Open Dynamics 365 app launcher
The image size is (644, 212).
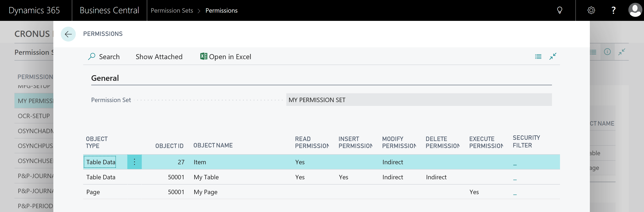[x=34, y=10]
